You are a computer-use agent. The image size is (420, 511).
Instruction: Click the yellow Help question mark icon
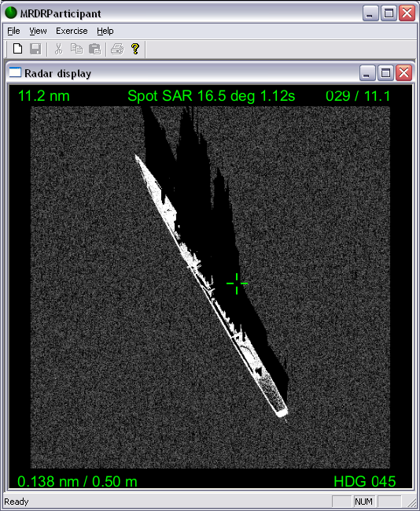135,49
